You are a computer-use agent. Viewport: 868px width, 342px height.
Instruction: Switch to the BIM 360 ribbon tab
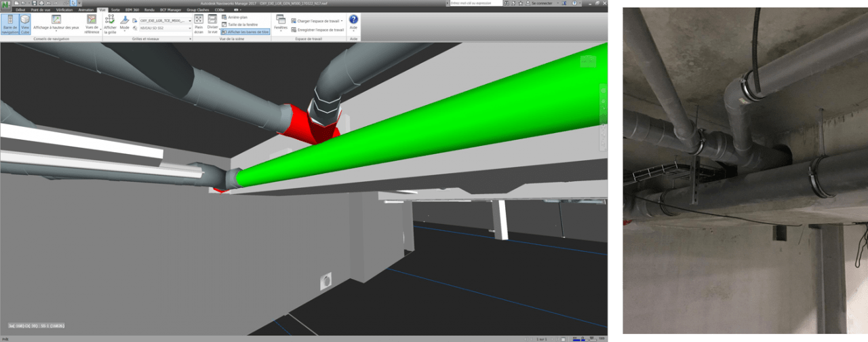pyautogui.click(x=132, y=10)
